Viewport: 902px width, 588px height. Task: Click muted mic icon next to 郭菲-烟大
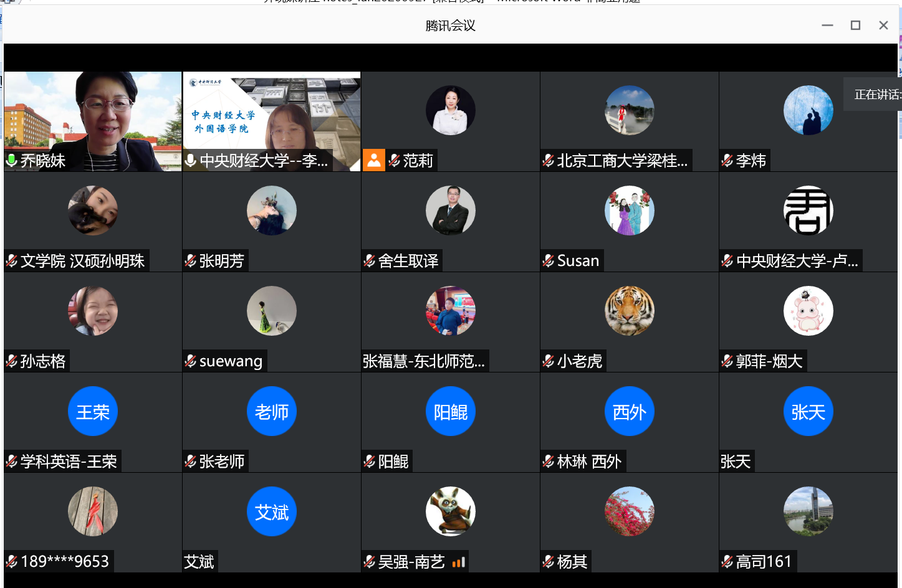point(727,361)
